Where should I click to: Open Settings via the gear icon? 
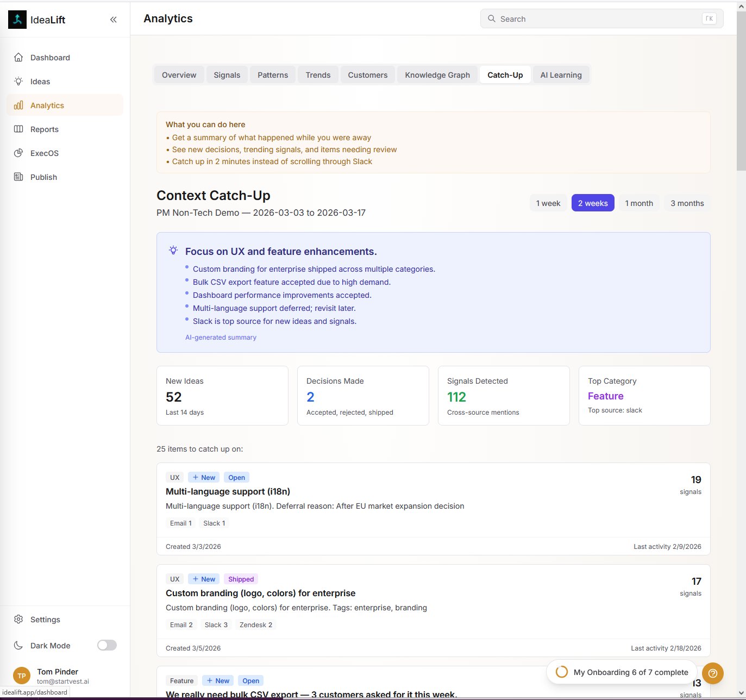pyautogui.click(x=18, y=620)
